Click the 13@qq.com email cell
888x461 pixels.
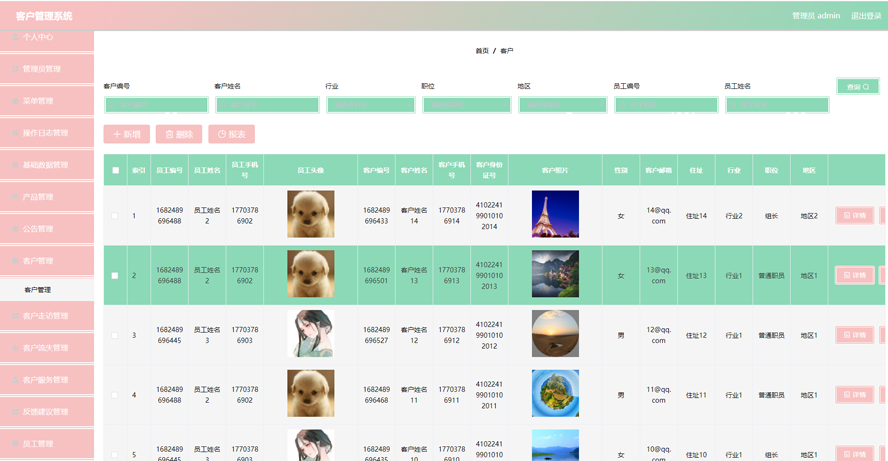(x=659, y=275)
